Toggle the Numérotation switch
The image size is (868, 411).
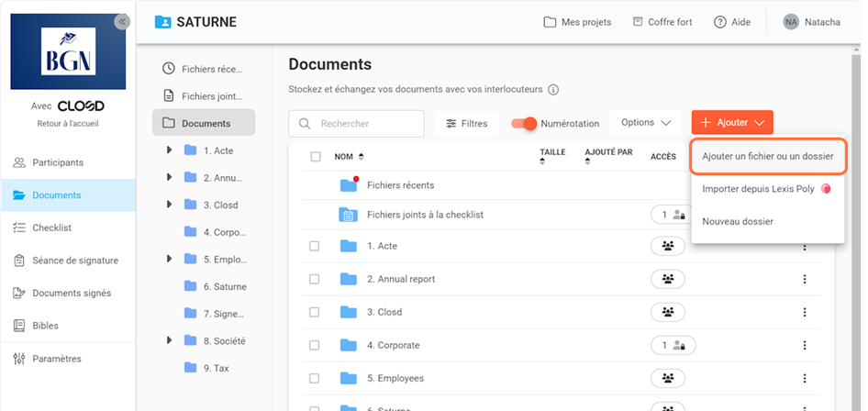coord(524,123)
